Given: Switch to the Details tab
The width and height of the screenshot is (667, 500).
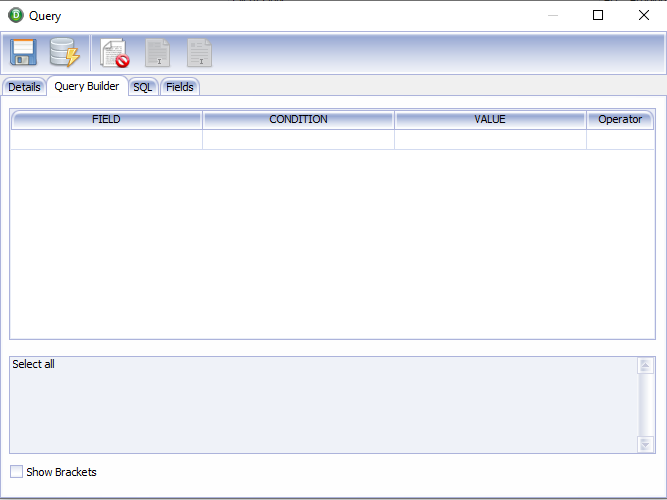Looking at the screenshot, I should click(24, 87).
